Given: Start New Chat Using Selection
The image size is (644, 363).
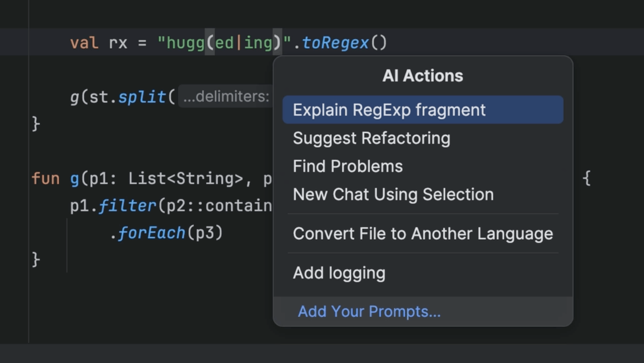Looking at the screenshot, I should 393,195.
